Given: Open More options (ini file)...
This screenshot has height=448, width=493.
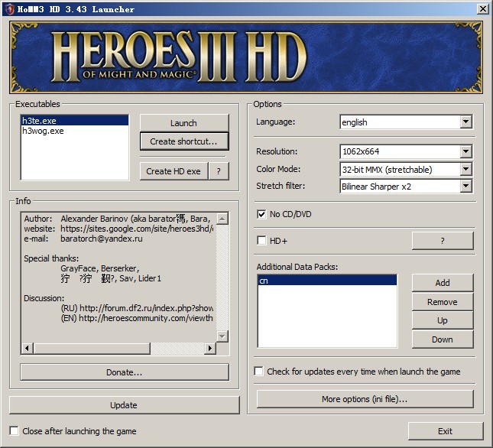Looking at the screenshot, I should coord(365,399).
